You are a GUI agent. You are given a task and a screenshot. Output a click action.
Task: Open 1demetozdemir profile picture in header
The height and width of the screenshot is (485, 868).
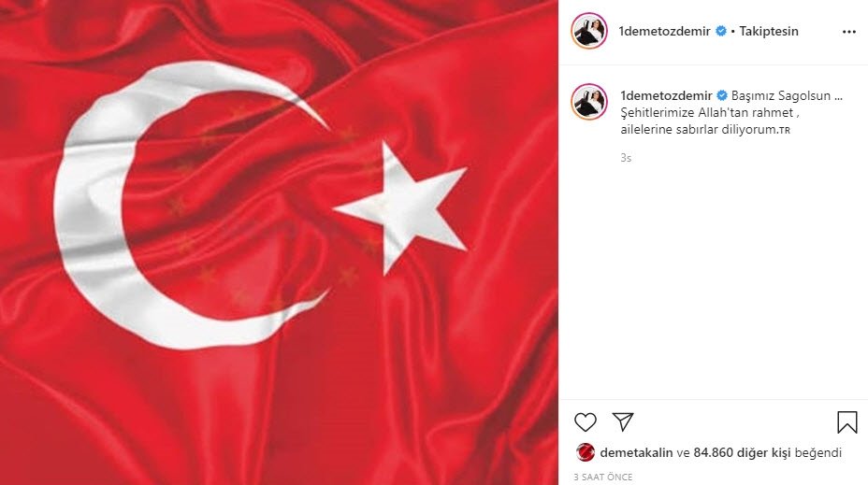coord(589,32)
